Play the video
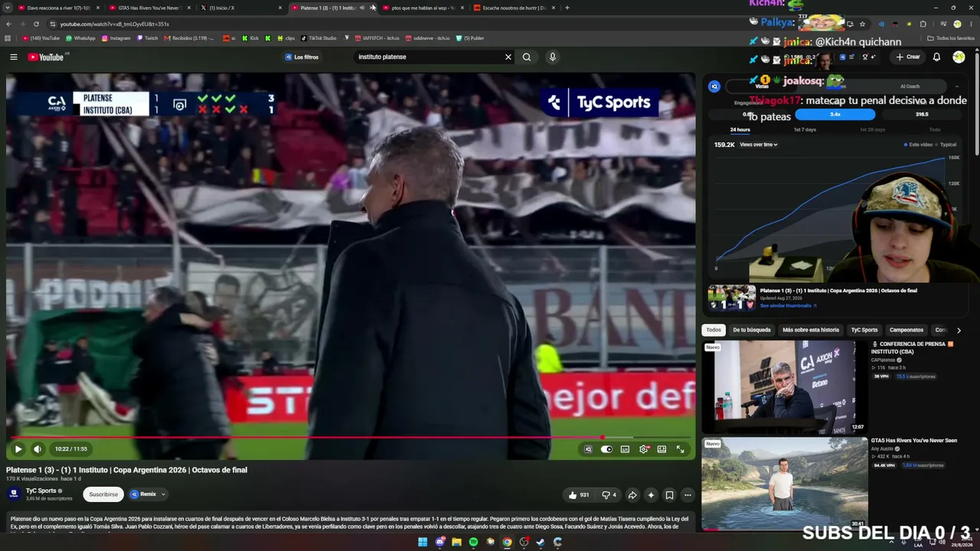This screenshot has width=980, height=551. click(x=18, y=449)
